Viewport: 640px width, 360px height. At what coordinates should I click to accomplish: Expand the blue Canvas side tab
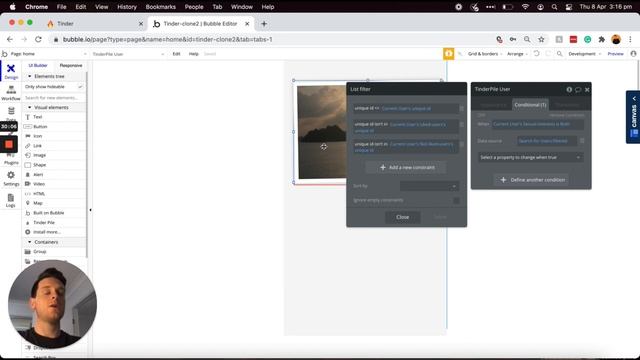(x=633, y=117)
